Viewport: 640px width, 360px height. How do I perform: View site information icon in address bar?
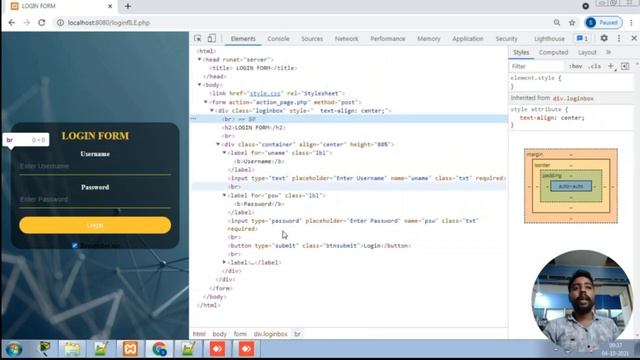point(60,22)
